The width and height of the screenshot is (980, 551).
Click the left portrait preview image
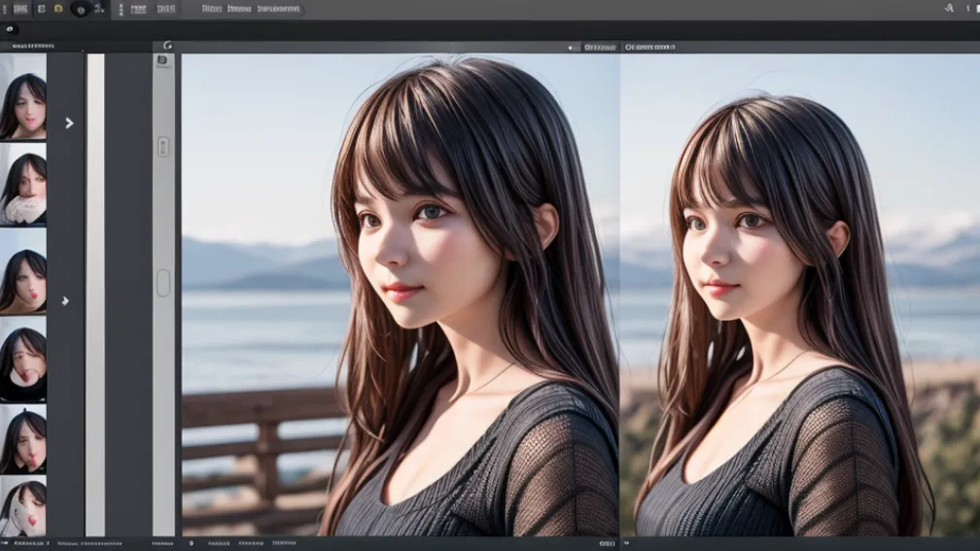coord(400,294)
